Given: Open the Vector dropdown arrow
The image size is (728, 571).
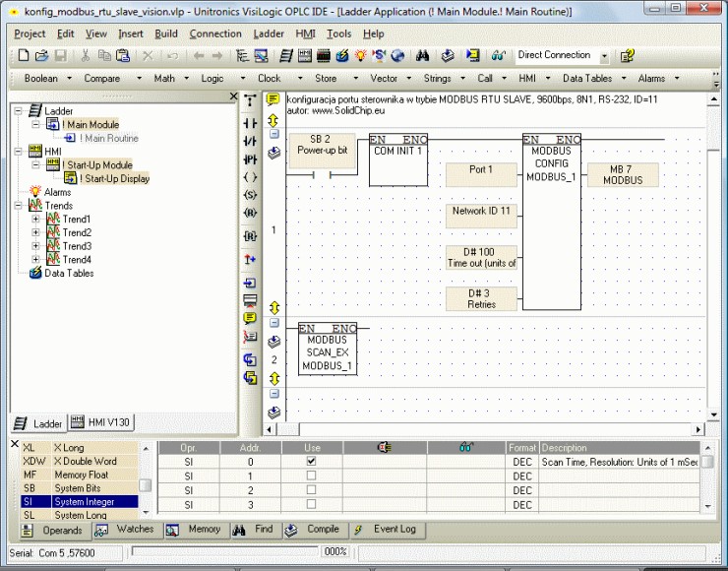Looking at the screenshot, I should point(409,78).
